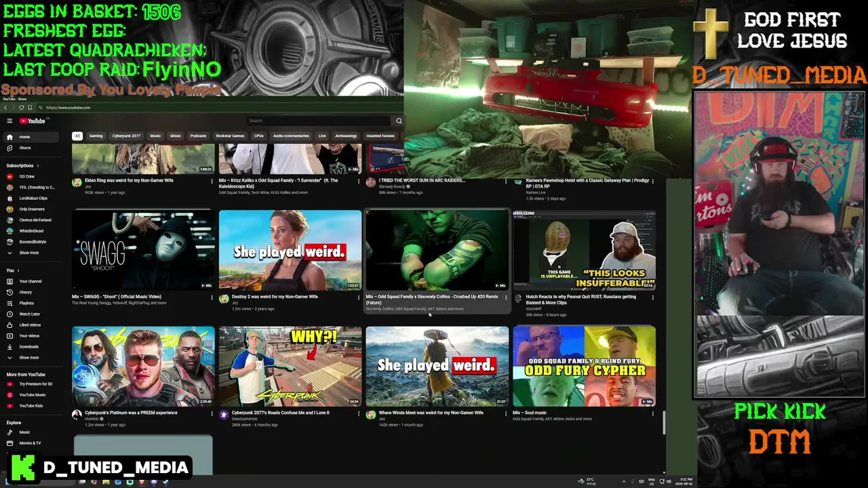Screen dimensions: 868x488
Task: Open the YouTube hamburger guide menu
Action: coord(9,121)
